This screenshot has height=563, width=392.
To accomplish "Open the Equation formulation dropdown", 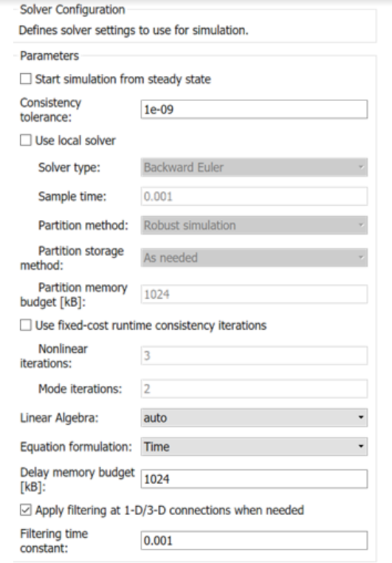I will point(254,446).
